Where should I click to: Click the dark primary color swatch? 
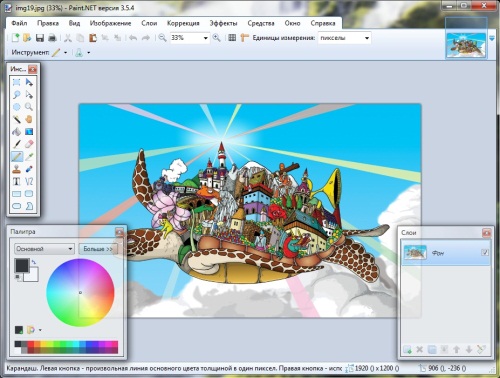pyautogui.click(x=22, y=266)
